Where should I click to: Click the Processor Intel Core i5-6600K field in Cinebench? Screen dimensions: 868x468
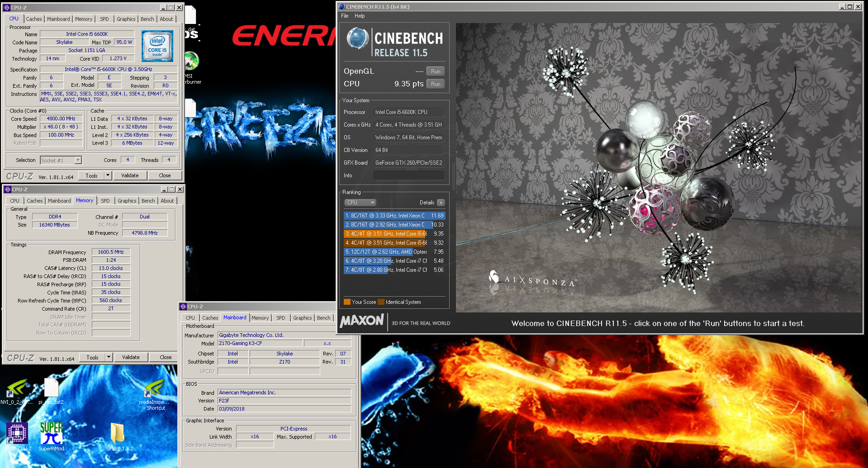pos(408,112)
